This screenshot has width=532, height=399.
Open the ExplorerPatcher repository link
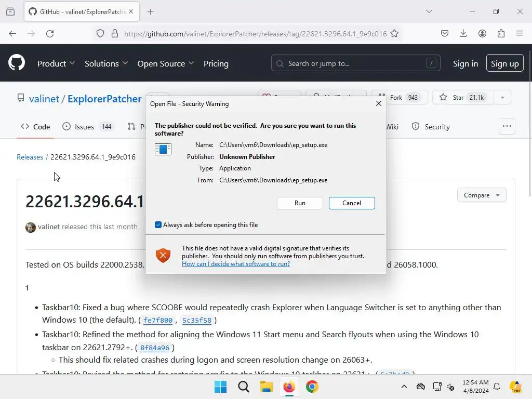point(104,99)
